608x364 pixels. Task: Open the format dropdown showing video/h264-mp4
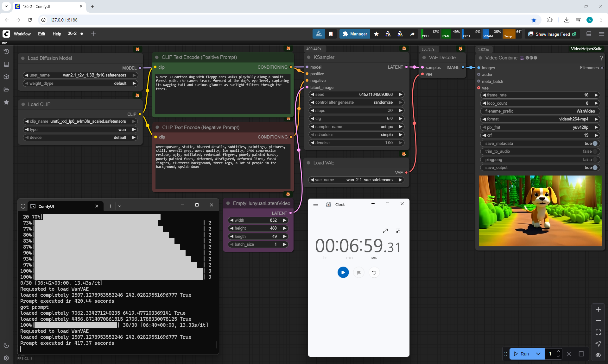540,119
